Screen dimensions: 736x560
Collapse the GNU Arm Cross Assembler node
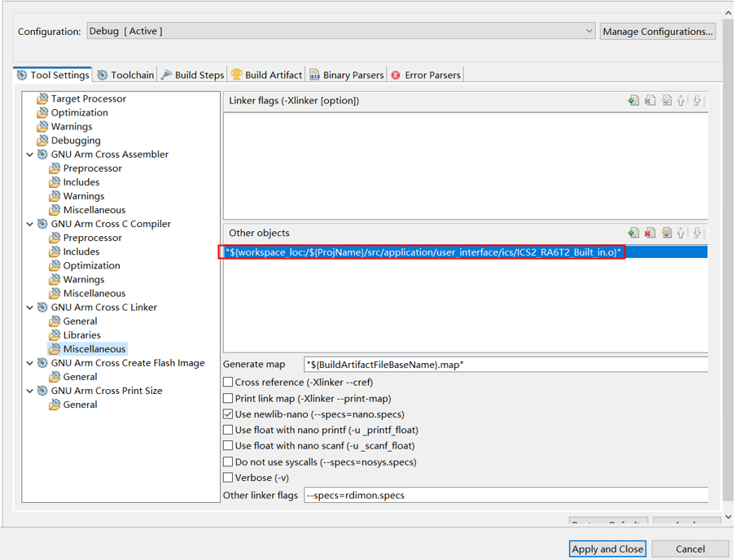point(30,155)
